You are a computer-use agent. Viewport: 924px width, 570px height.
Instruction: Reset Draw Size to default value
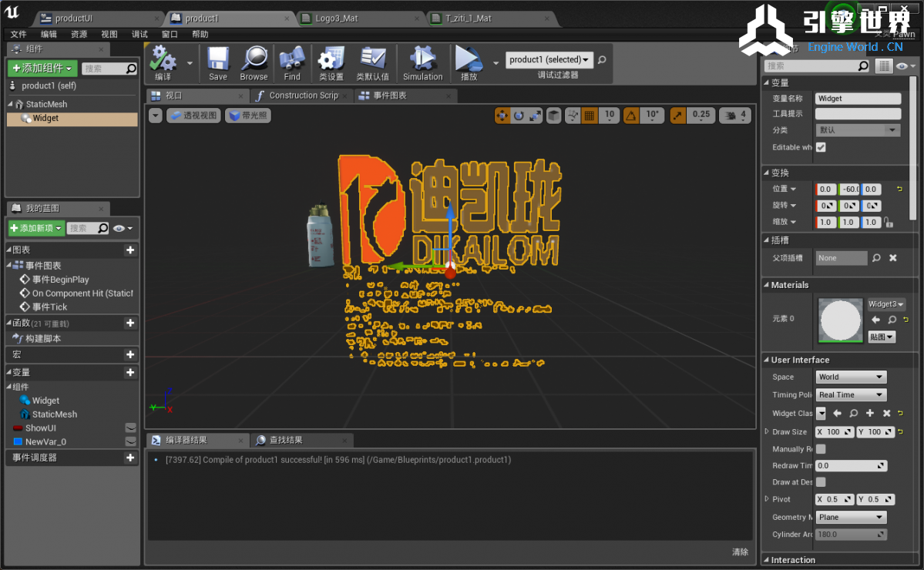pos(900,431)
